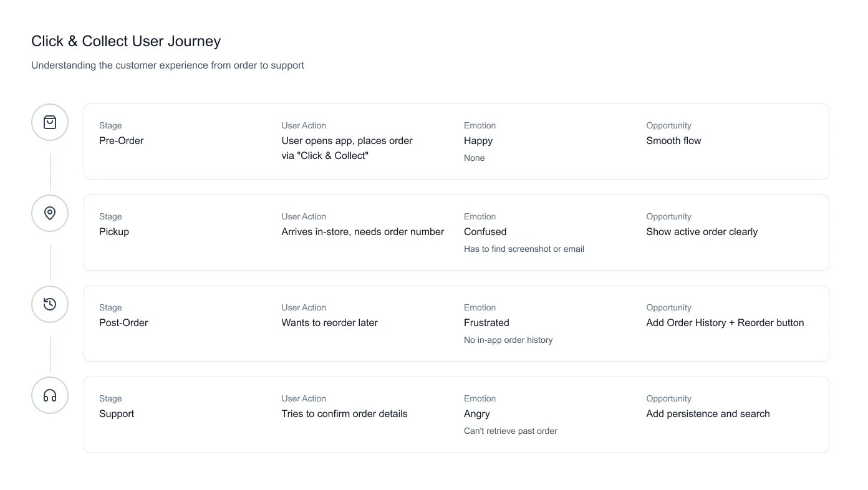Click the Pickup stage name
Image resolution: width=868 pixels, height=490 pixels.
[114, 232]
